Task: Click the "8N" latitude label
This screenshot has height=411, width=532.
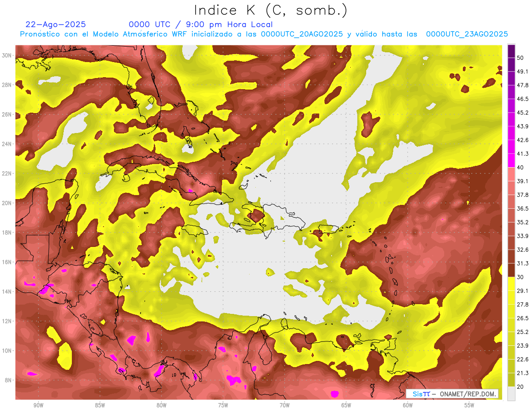Action: pyautogui.click(x=9, y=380)
